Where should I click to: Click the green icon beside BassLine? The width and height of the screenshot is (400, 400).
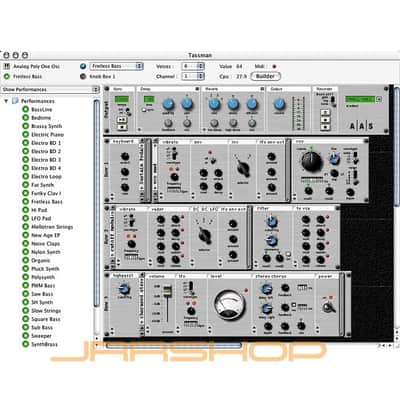coord(25,109)
